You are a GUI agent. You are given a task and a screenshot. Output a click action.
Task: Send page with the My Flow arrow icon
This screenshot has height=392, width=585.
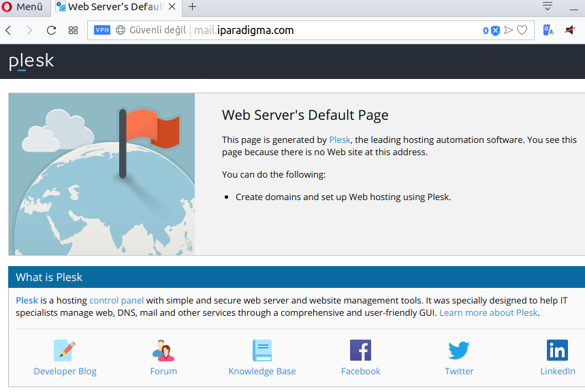508,30
